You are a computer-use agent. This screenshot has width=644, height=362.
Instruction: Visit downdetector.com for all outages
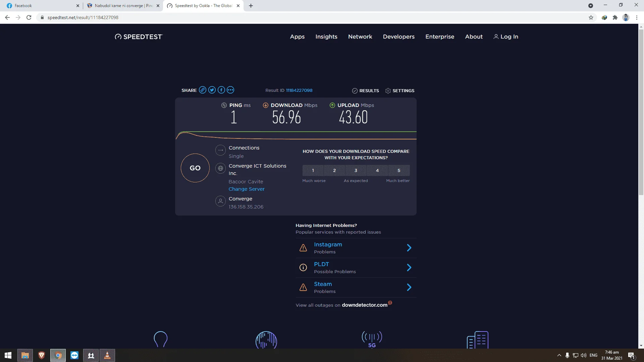point(365,305)
